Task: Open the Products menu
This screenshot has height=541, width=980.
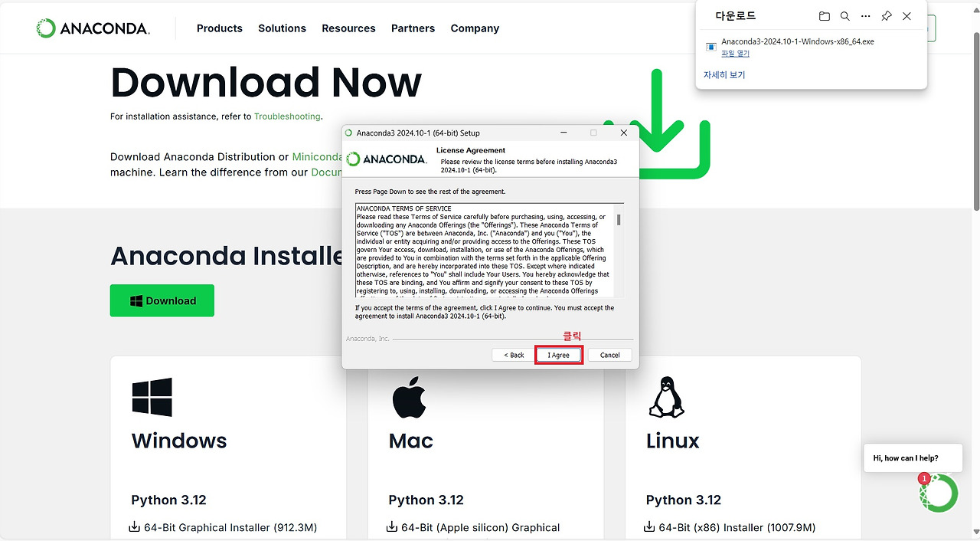Action: (x=220, y=28)
